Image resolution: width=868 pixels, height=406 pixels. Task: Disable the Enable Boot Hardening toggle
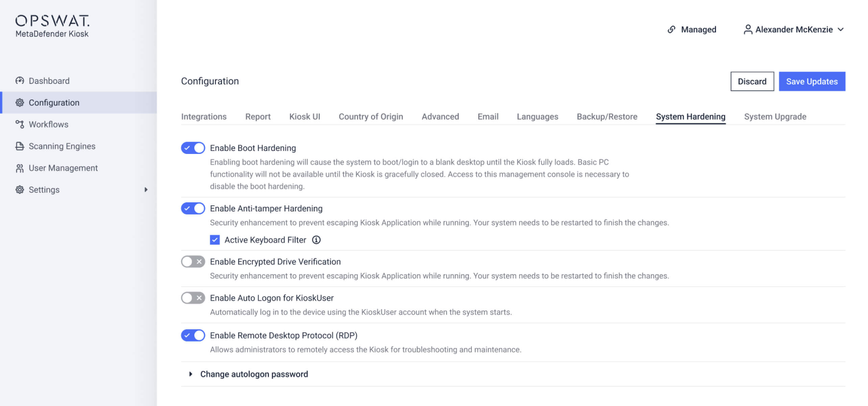(x=193, y=148)
